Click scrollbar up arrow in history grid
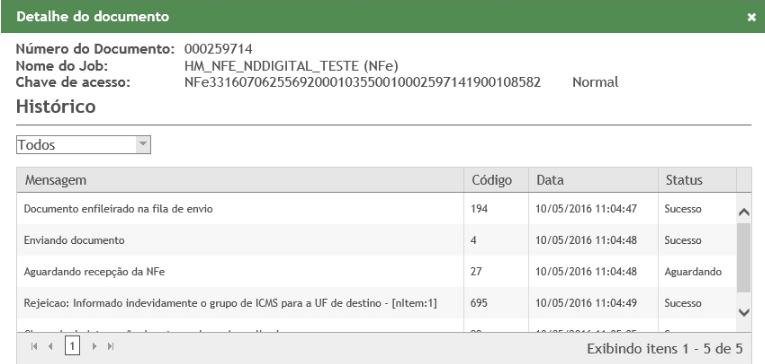The image size is (765, 364). click(744, 212)
